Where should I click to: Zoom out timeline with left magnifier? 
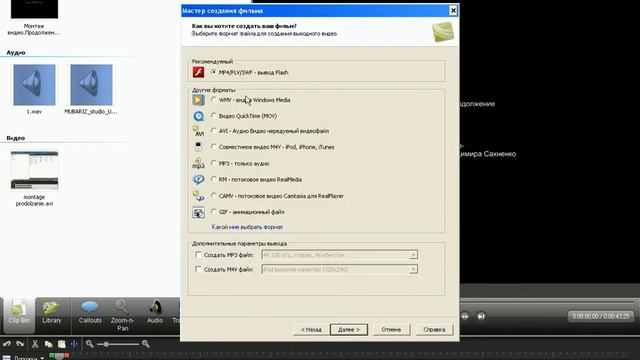[x=89, y=344]
